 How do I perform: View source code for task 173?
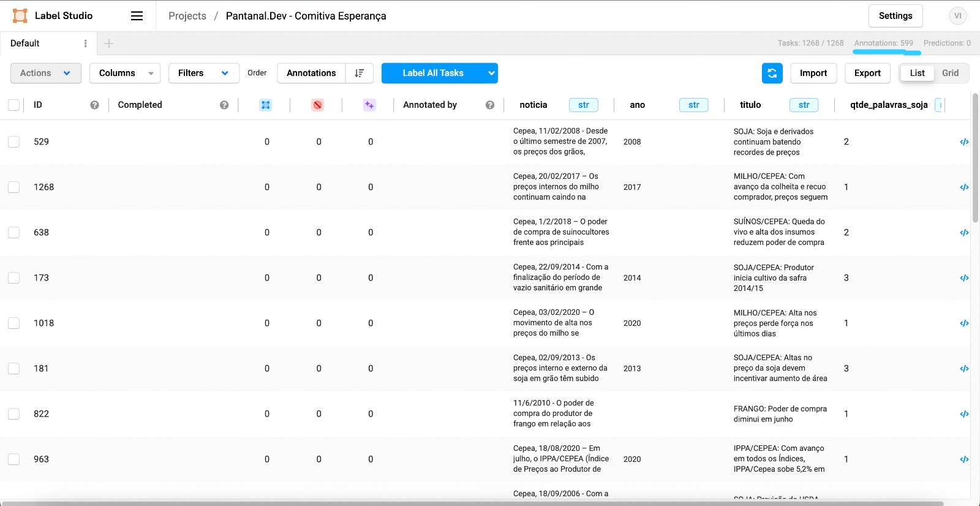(964, 278)
